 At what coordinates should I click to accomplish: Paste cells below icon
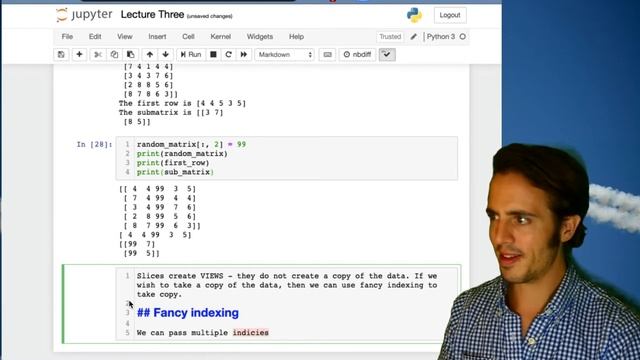click(131, 54)
